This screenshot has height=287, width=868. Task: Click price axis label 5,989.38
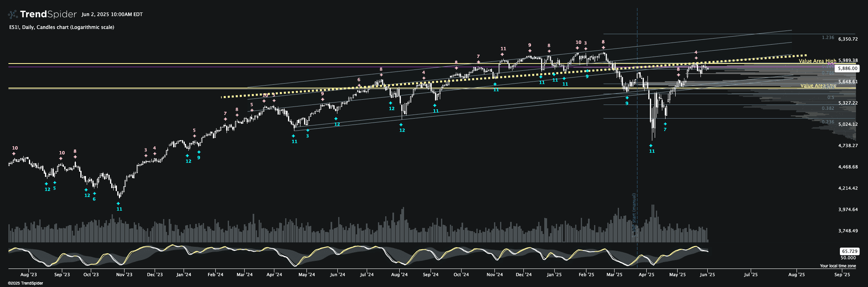coord(848,60)
